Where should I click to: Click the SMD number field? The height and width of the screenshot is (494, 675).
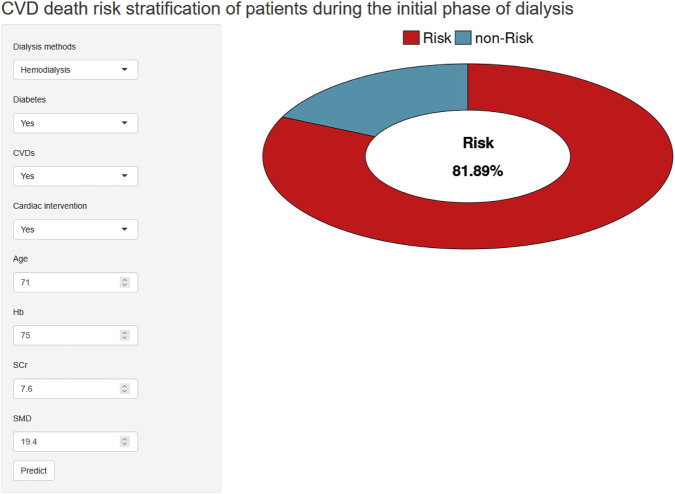coord(75,442)
